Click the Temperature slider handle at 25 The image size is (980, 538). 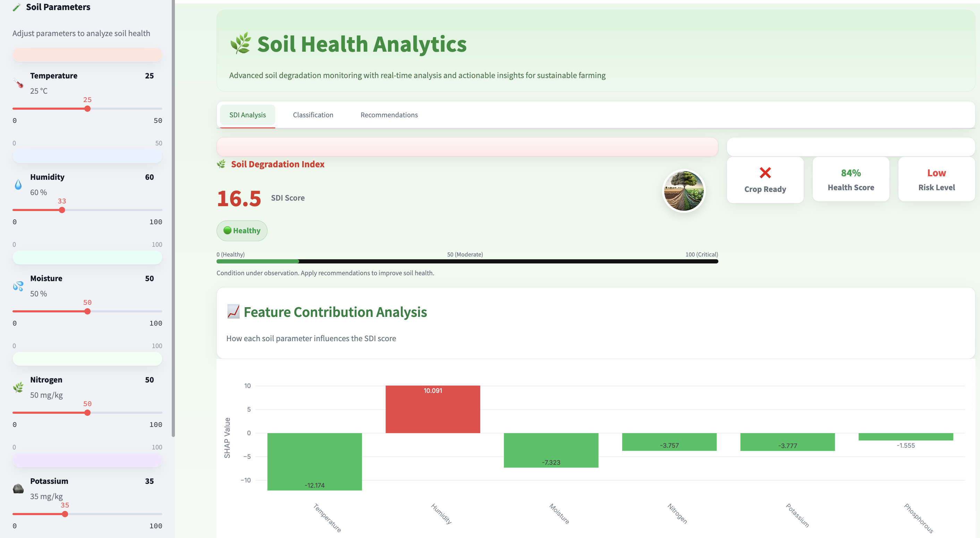87,109
